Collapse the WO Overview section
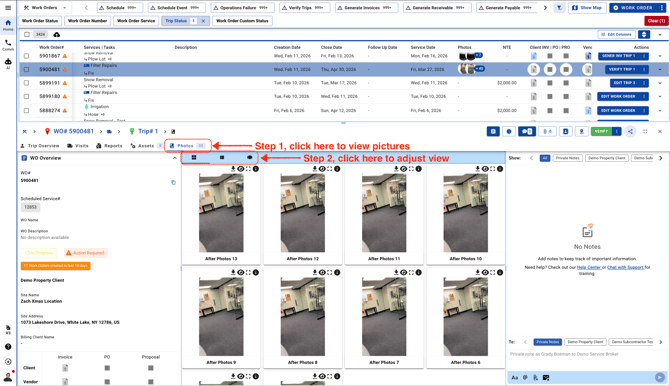The height and width of the screenshot is (386, 670). point(174,158)
